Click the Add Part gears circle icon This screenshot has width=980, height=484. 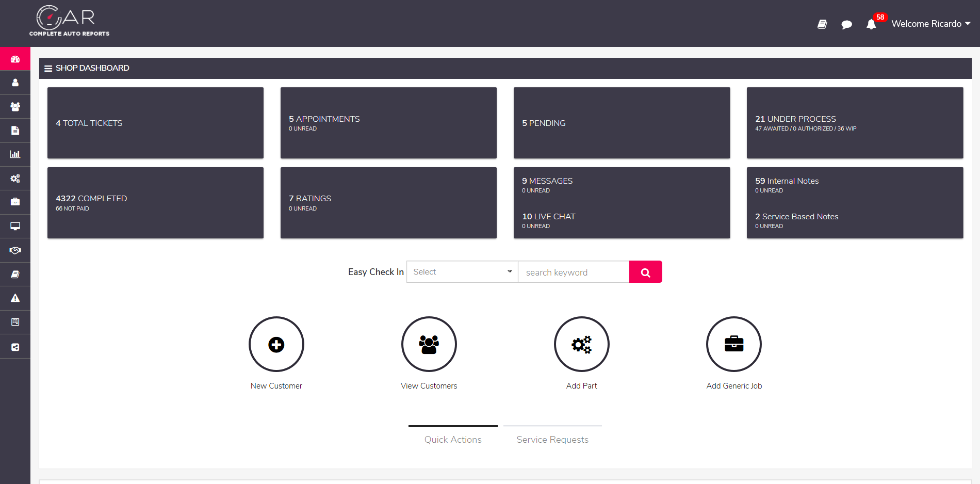[582, 344]
